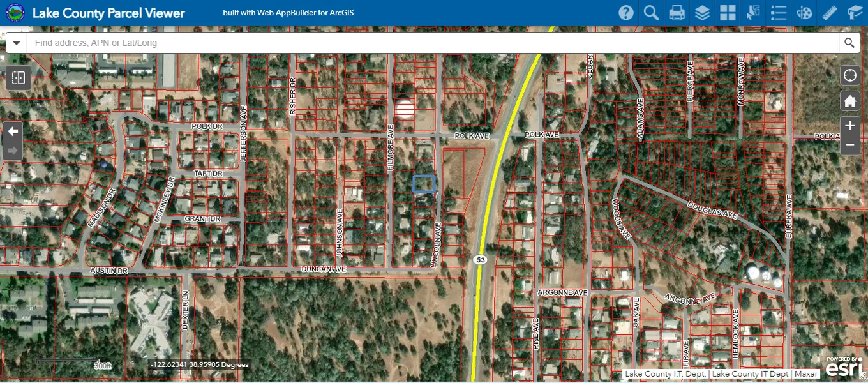This screenshot has width=868, height=383.
Task: Open the Basemap Gallery four-squares icon
Action: (x=728, y=13)
